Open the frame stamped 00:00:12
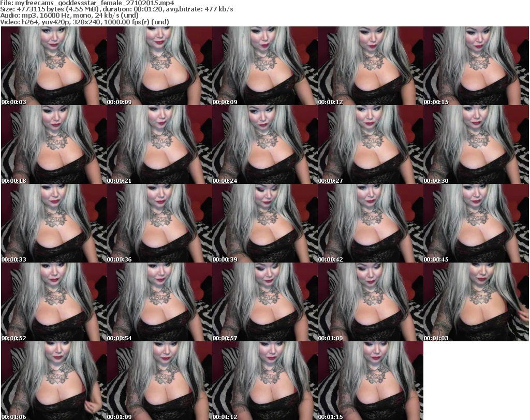The height and width of the screenshot is (420, 530). tap(371, 66)
